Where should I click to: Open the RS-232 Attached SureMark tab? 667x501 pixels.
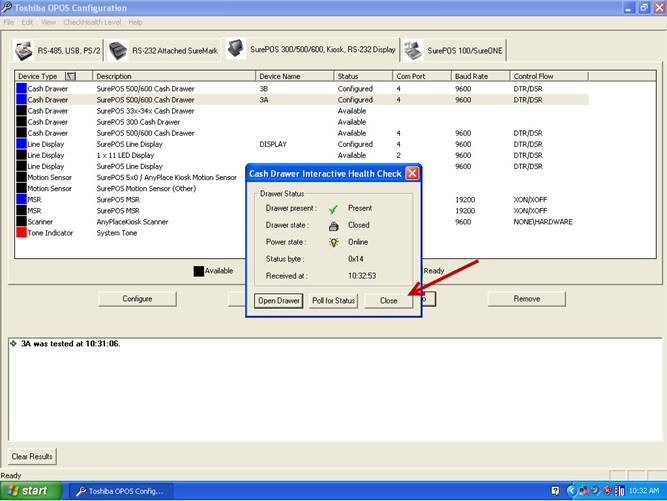click(x=163, y=50)
